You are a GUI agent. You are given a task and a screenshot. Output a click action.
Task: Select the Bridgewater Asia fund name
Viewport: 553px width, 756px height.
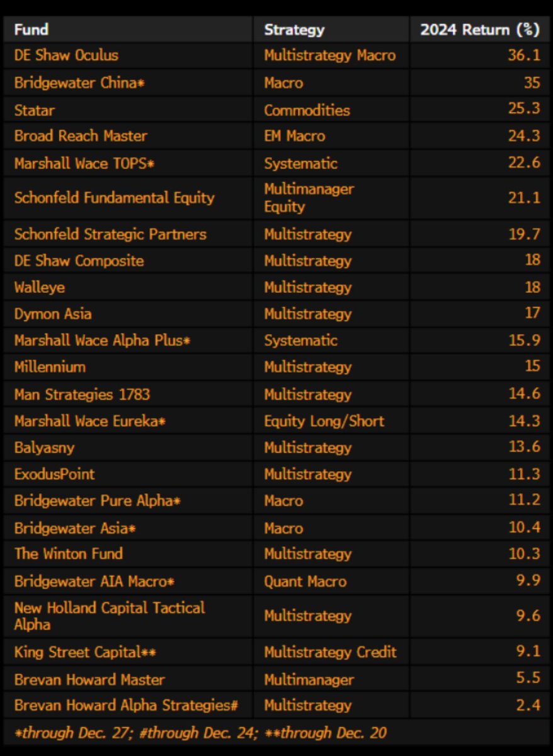(x=75, y=528)
